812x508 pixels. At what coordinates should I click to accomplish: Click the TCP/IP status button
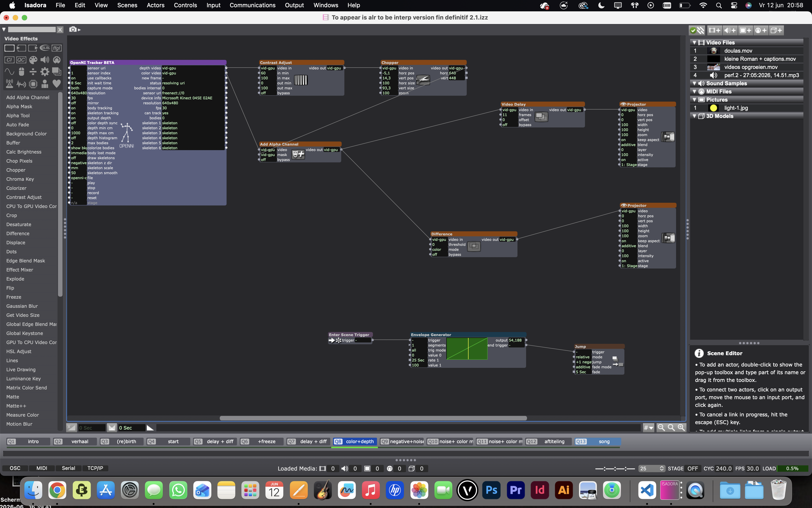(x=95, y=468)
